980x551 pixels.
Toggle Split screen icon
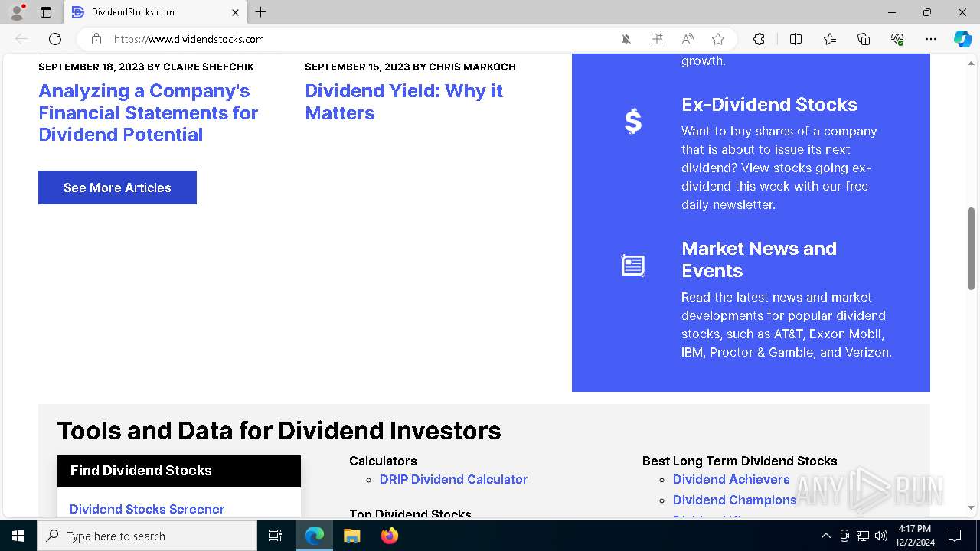click(x=795, y=39)
